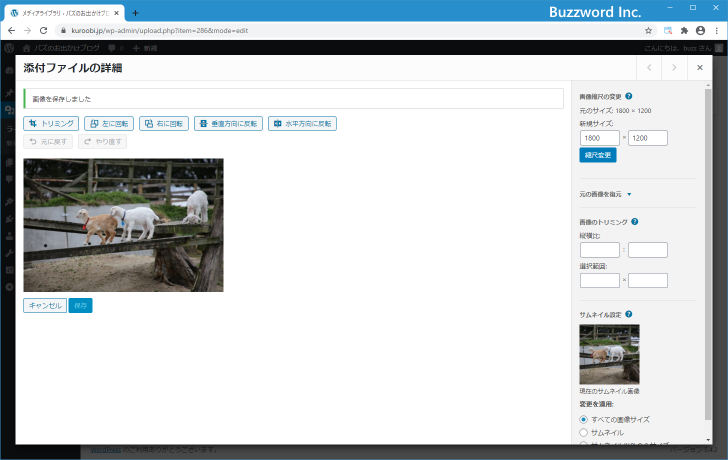Open help icon beside 画像のトリミング
This screenshot has height=460, width=728.
tap(635, 222)
